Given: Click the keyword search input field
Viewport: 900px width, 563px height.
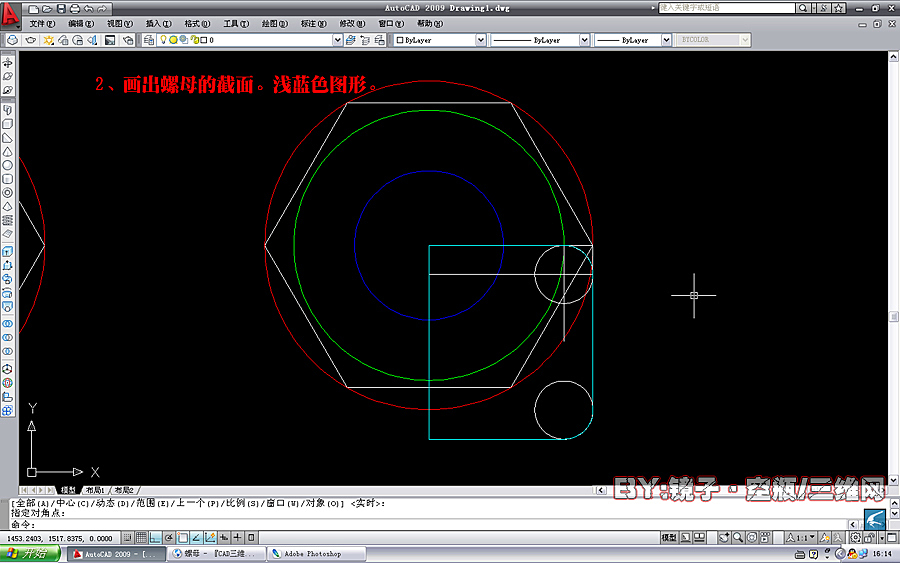Looking at the screenshot, I should click(727, 8).
